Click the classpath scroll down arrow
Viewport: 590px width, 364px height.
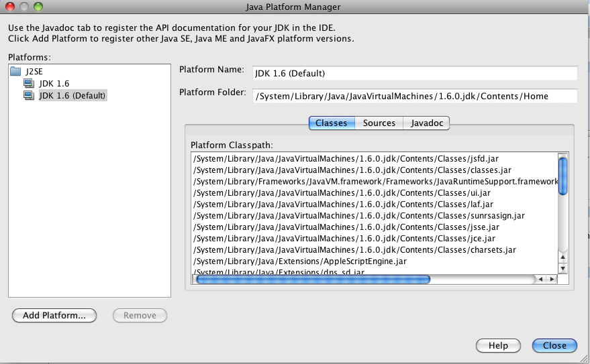pos(563,268)
